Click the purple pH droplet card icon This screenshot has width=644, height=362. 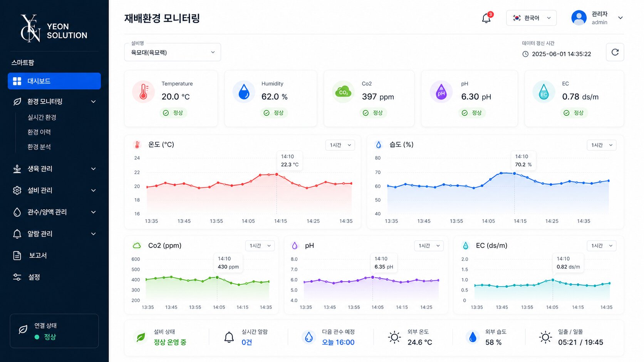coord(441,92)
